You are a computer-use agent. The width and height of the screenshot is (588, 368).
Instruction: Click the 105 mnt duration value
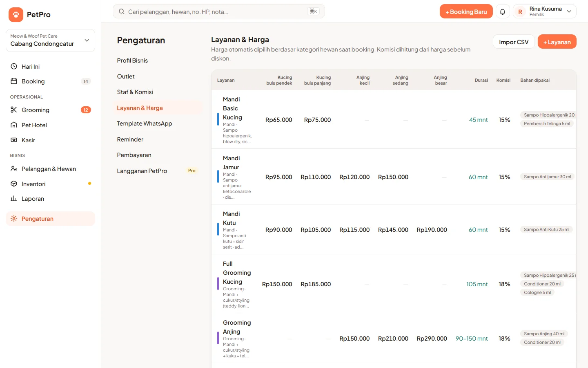tap(477, 284)
